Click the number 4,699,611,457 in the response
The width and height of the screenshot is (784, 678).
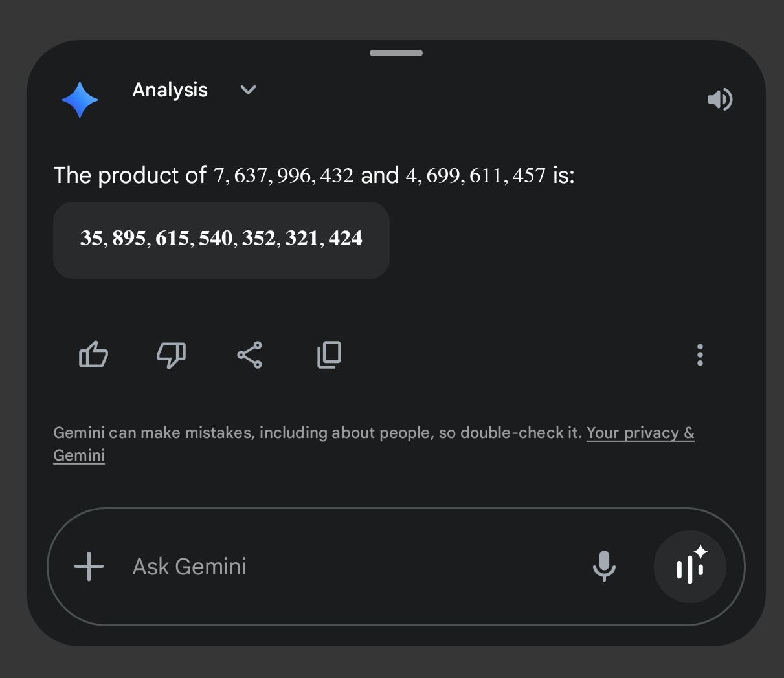point(475,175)
